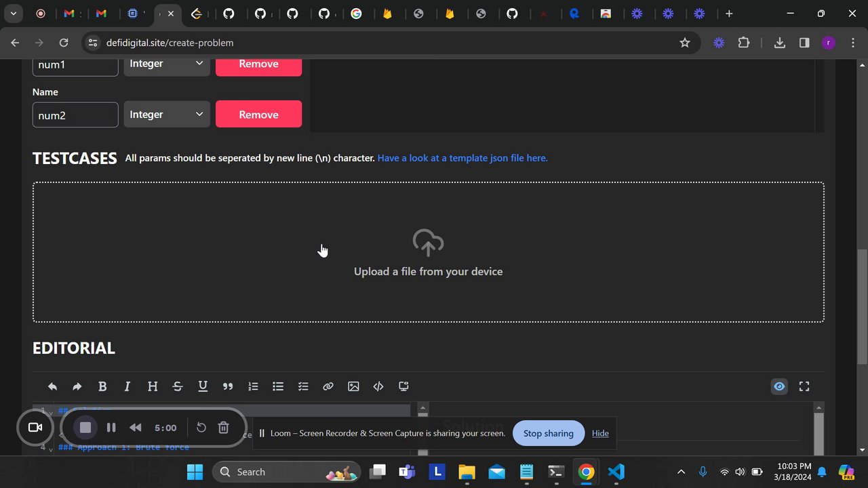Remove the num1 parameter
Viewport: 868px width, 488px height.
coord(258,64)
